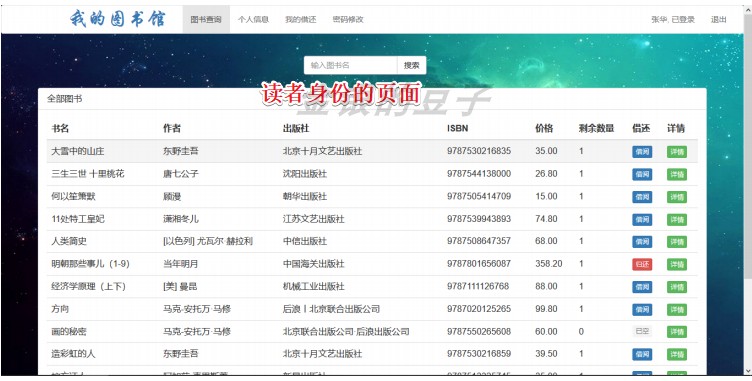Click the 已空 button for 画的秘密

pos(642,331)
